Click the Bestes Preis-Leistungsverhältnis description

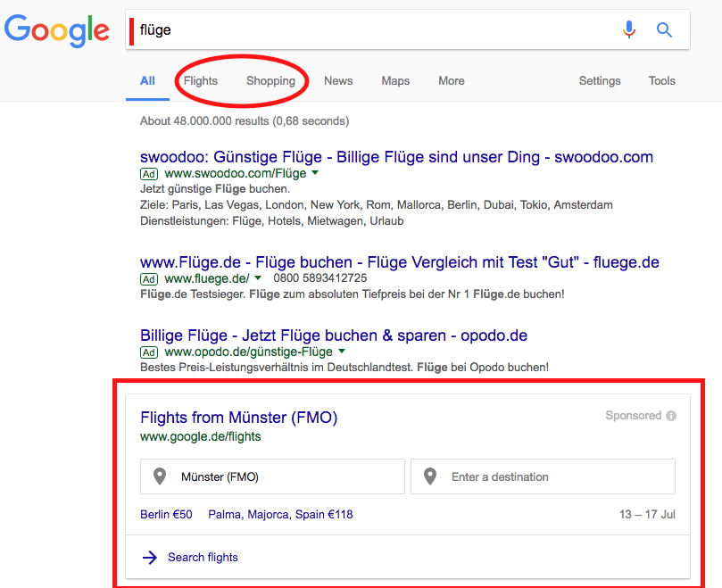pyautogui.click(x=344, y=368)
